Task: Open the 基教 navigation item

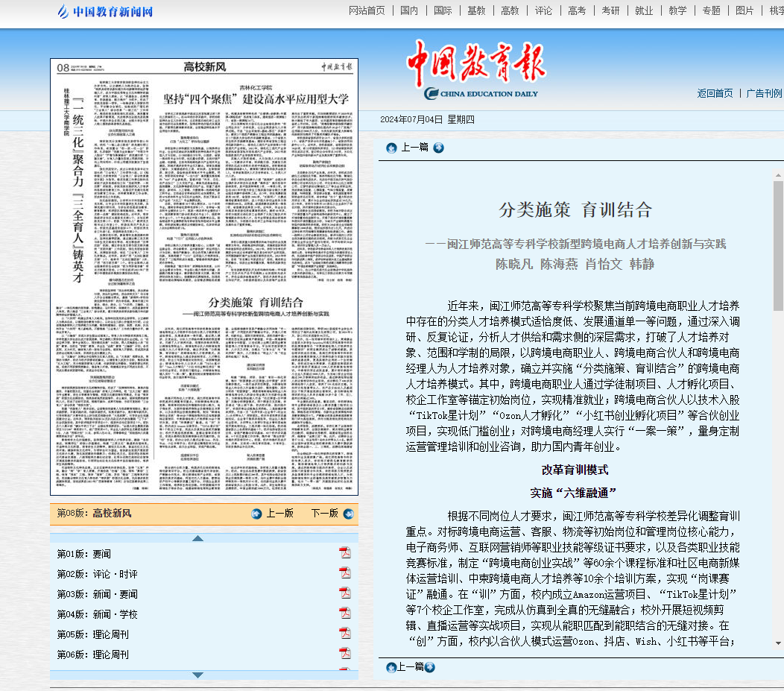Action: pyautogui.click(x=476, y=10)
